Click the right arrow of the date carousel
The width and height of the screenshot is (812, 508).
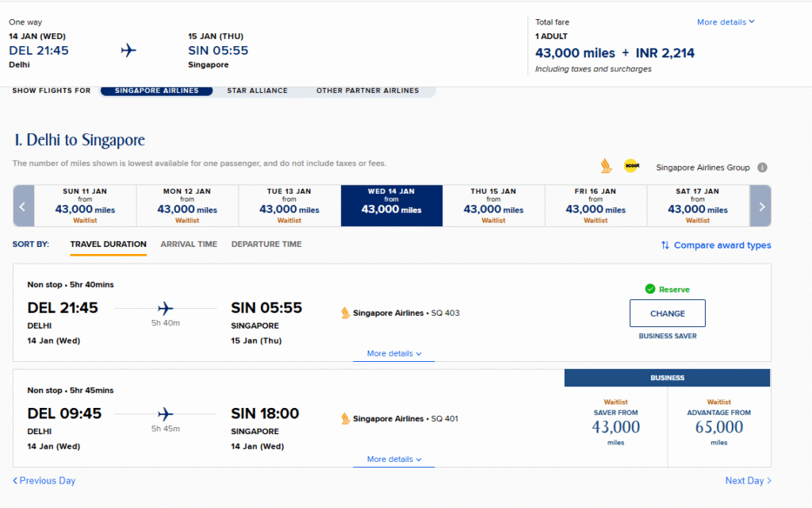761,206
